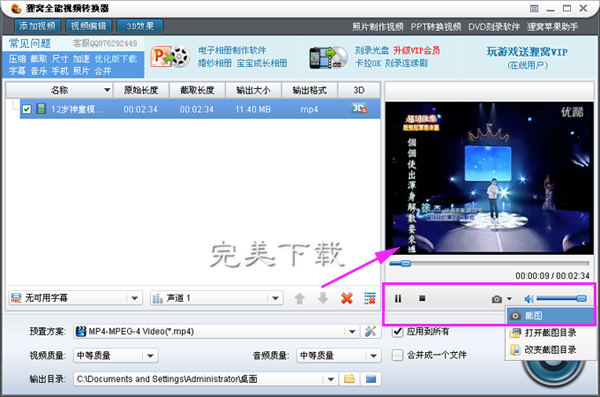Image resolution: width=600 pixels, height=397 pixels.
Task: Click the 截取长度 column header
Action: point(197,90)
